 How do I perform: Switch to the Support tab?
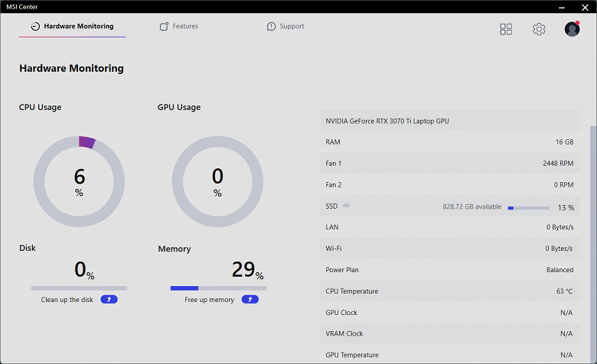coord(292,27)
